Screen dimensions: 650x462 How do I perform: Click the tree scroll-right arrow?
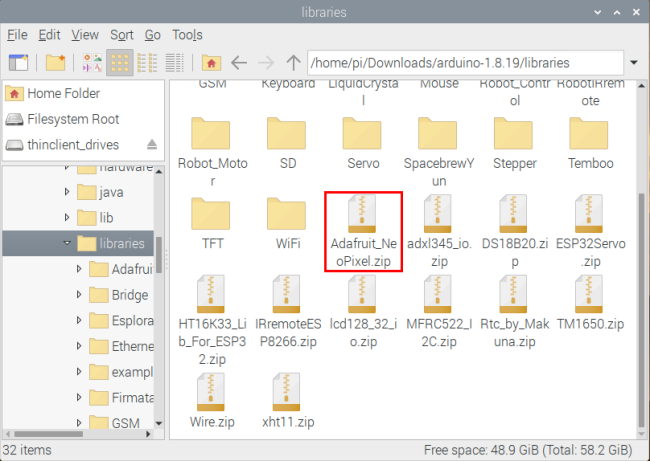tap(148, 434)
